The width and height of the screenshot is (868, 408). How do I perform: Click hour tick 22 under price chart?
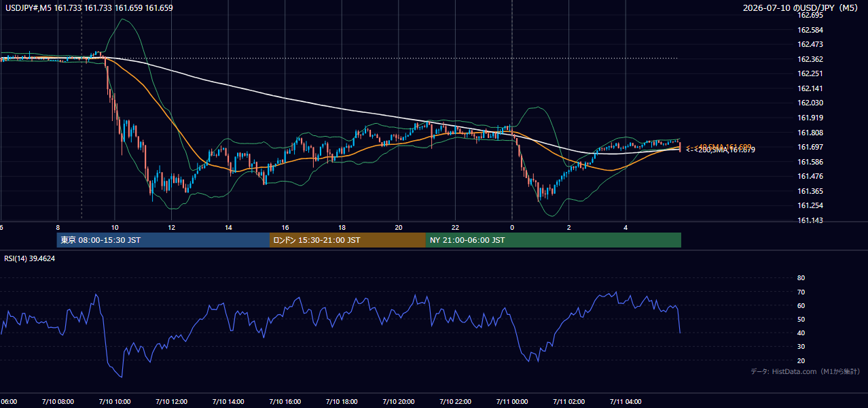[x=456, y=228]
